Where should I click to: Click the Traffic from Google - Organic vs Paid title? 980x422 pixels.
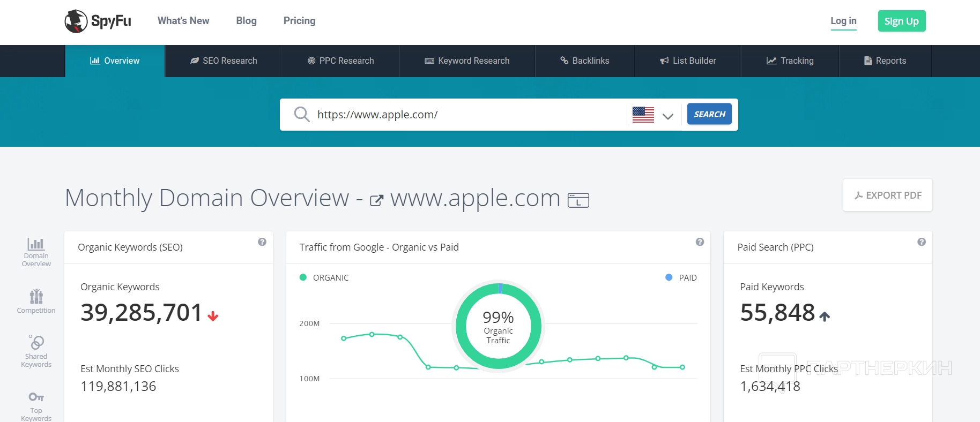[379, 247]
